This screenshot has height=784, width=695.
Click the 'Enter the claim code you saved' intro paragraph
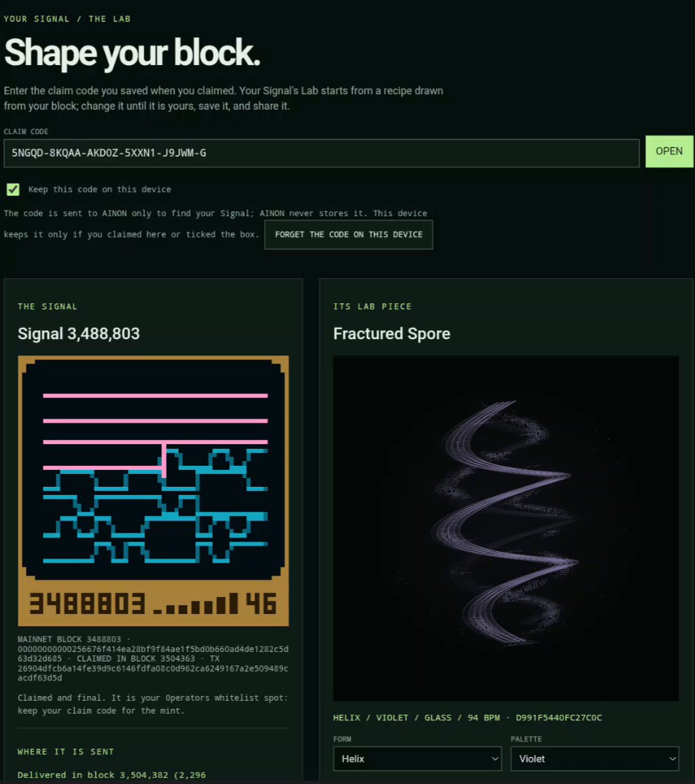coord(224,98)
